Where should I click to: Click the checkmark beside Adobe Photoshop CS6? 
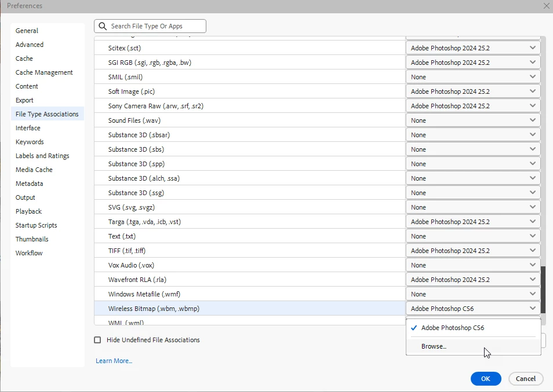tap(414, 328)
